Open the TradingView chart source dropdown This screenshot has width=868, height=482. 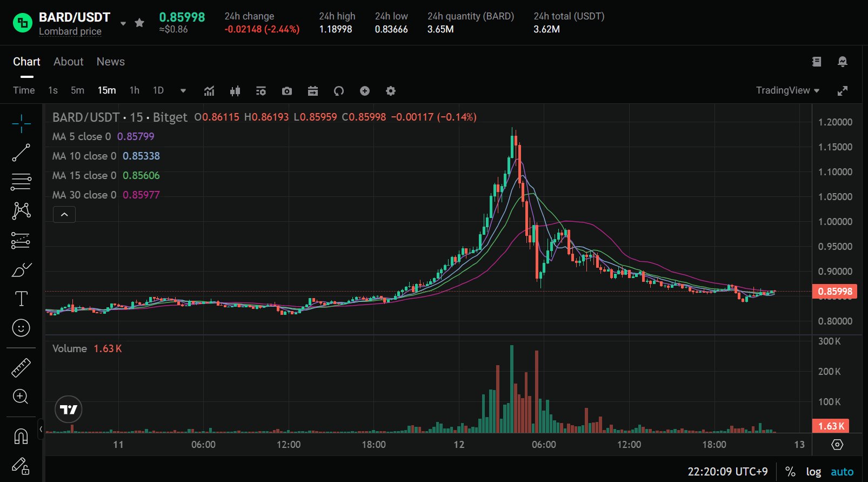[x=787, y=90]
